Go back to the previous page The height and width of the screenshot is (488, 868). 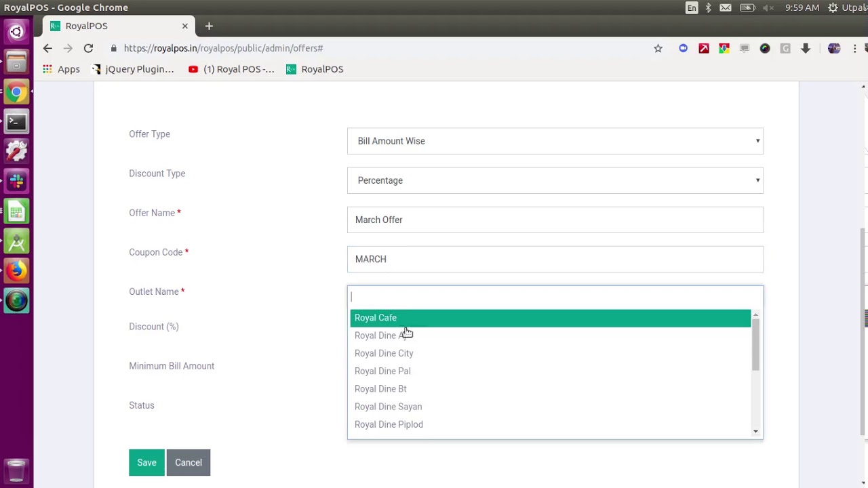tap(47, 48)
